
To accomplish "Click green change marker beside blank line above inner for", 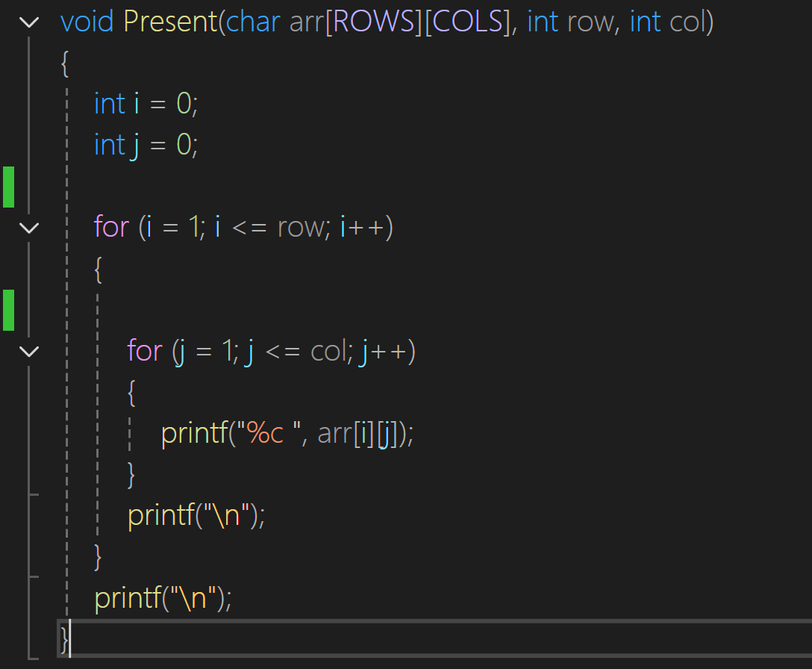I will click(x=8, y=310).
